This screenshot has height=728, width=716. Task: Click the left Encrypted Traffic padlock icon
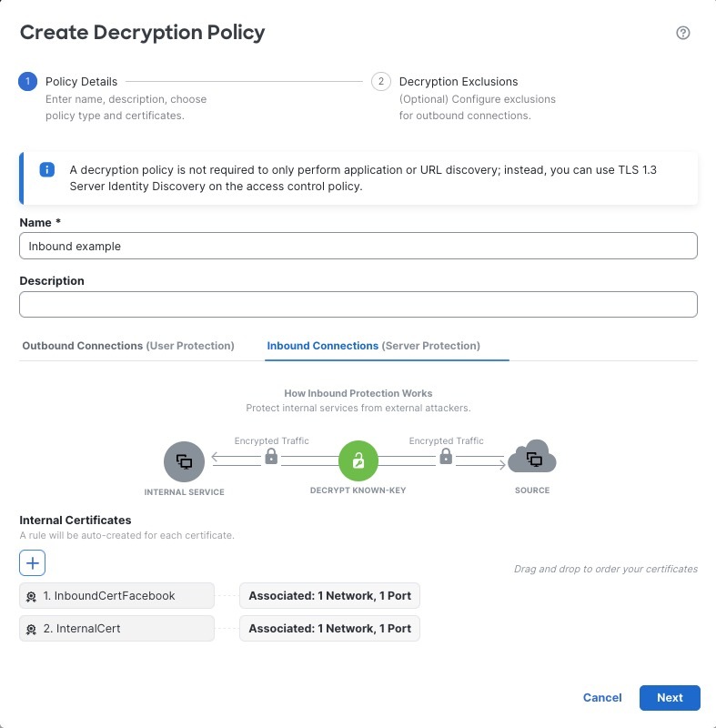point(270,455)
